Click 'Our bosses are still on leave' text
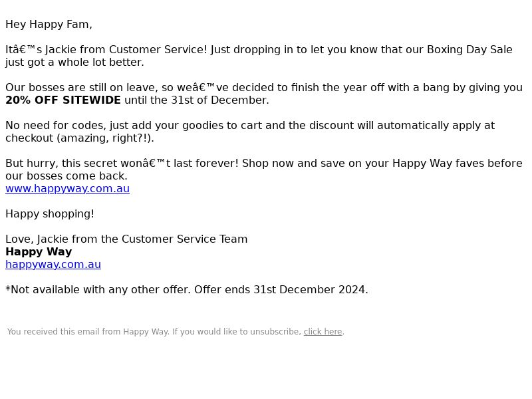This screenshot has height=399, width=532. tap(81, 88)
